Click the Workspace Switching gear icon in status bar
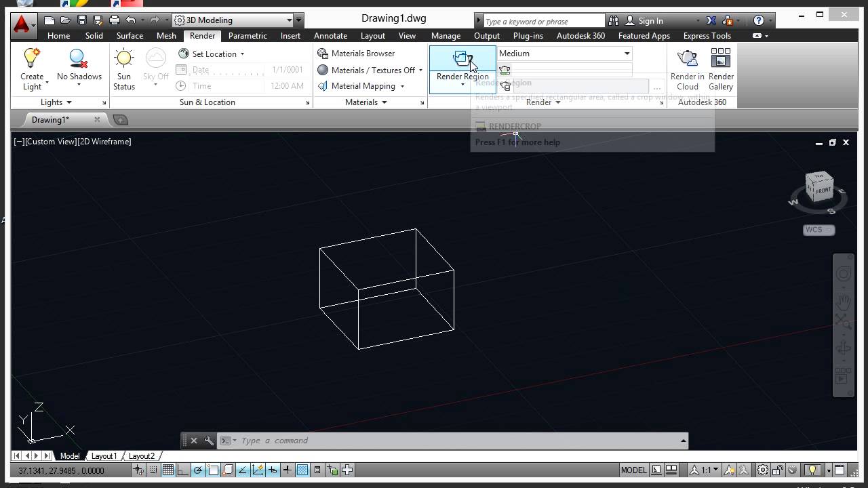This screenshot has height=488, width=868. [x=763, y=470]
